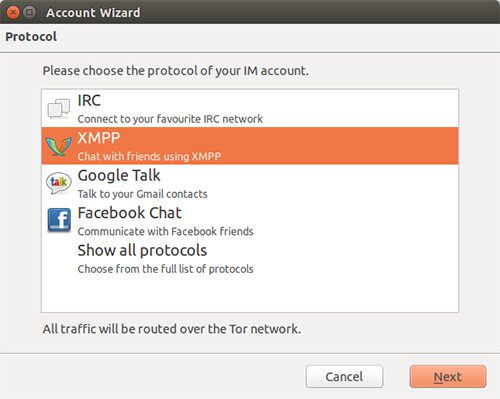Click empty area below protocol list entries
Screen dimensions: 500x399
[250, 294]
